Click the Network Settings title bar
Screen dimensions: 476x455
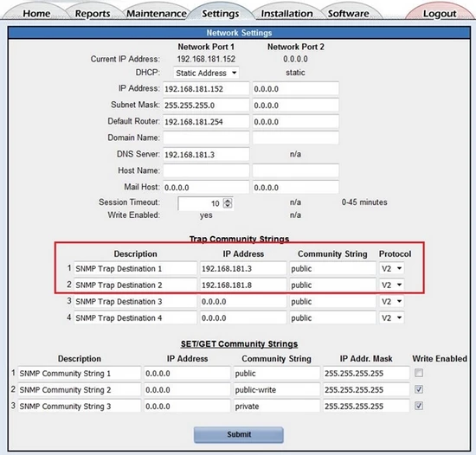[x=239, y=33]
